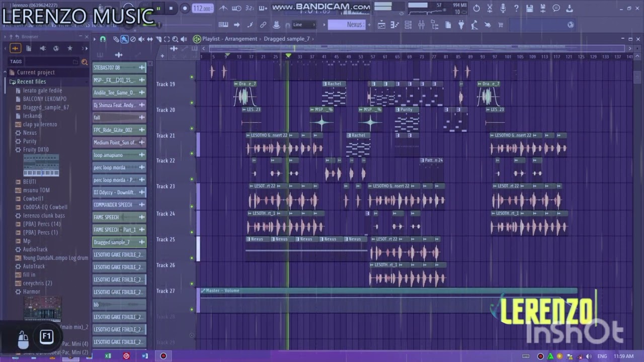644x362 pixels.
Task: Select 'Dragged_sample_67' in browser
Action: coord(46,108)
